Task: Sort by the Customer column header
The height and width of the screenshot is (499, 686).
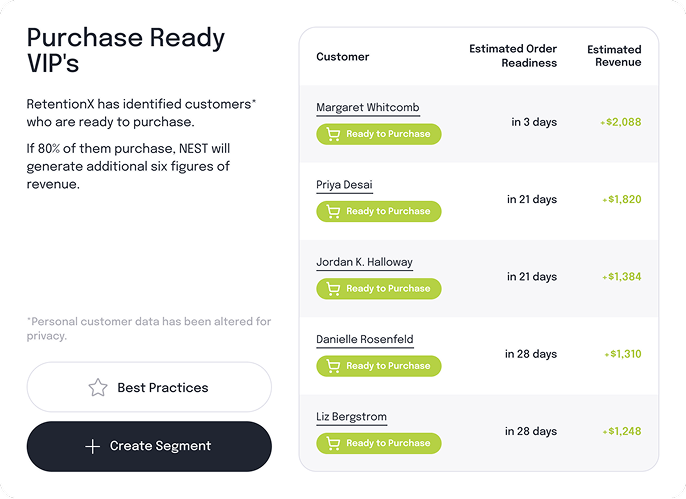Action: point(342,57)
